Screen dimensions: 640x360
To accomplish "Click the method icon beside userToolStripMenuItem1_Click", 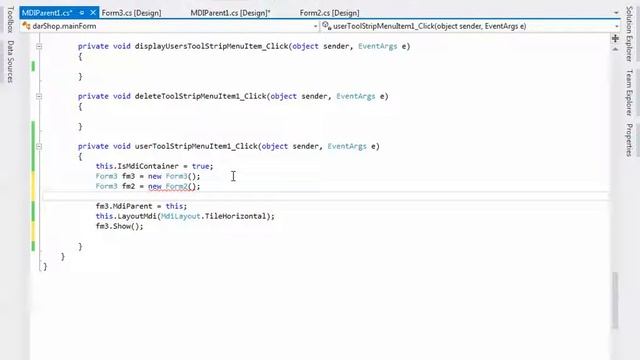I will pos(326,26).
